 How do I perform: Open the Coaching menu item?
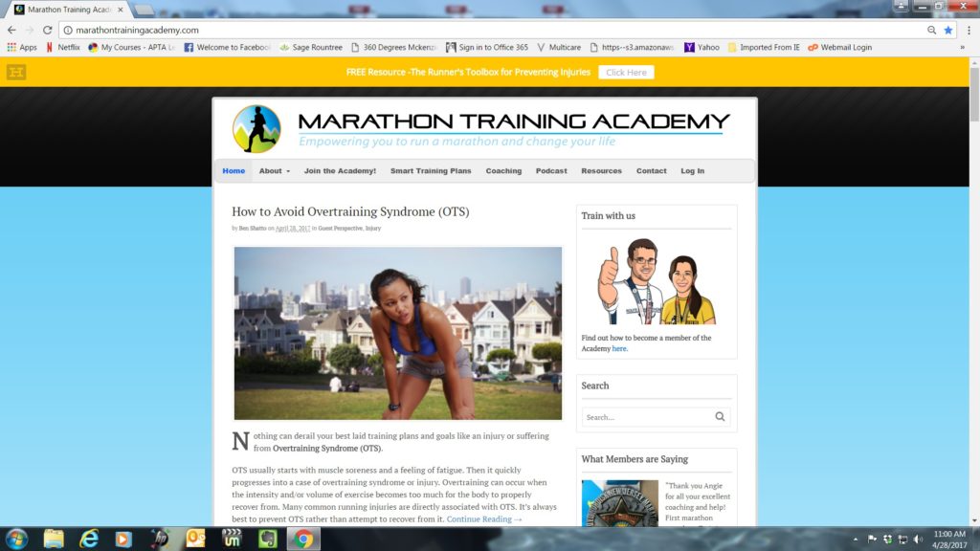[503, 170]
